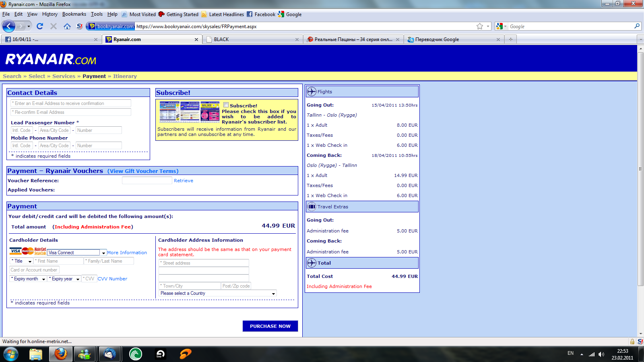Expand the Expiry year dropdown

(64, 279)
